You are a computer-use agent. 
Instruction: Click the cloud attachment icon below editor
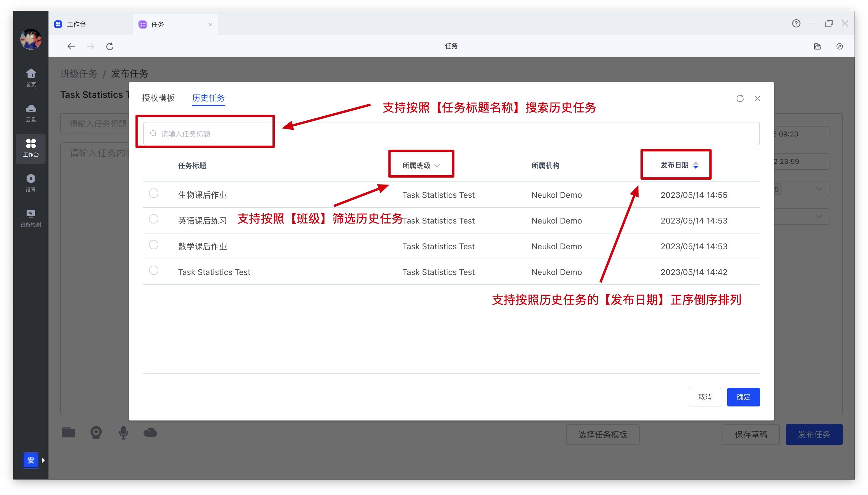[x=150, y=432]
